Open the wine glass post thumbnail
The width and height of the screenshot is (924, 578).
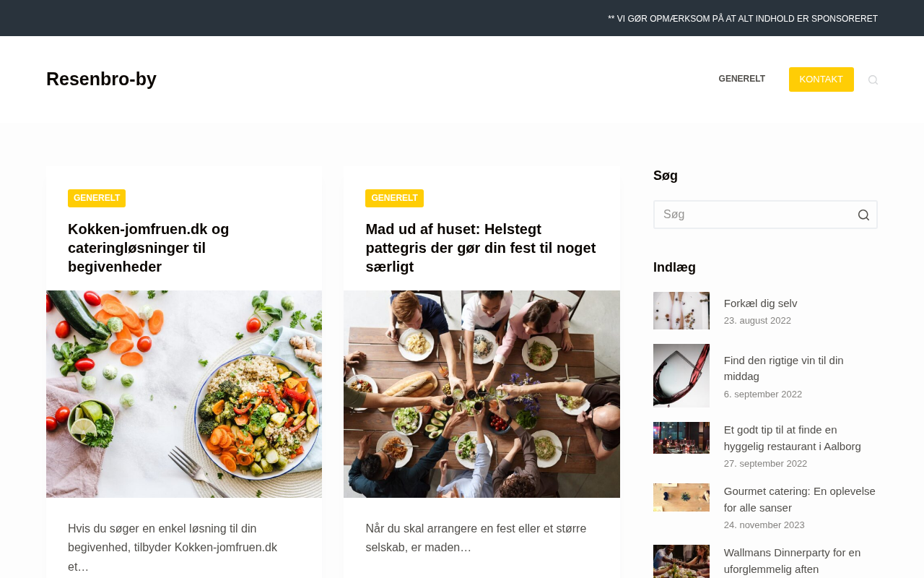681,376
